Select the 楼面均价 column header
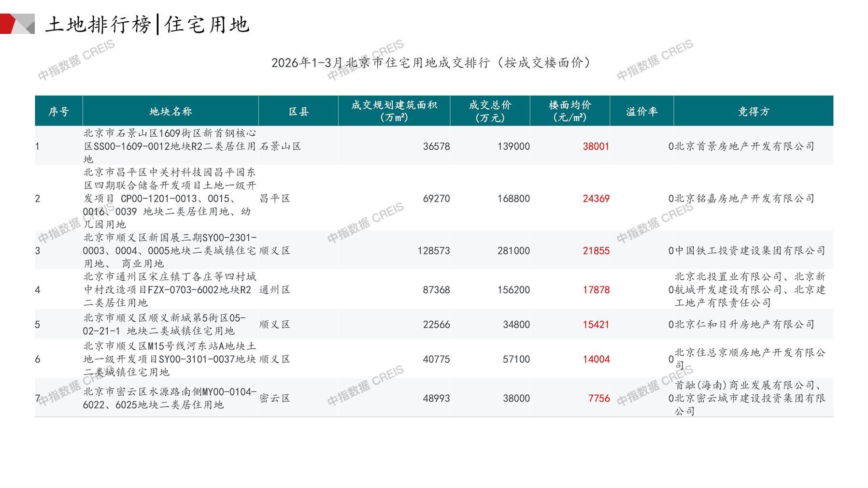This screenshot has width=868, height=488. 570,111
